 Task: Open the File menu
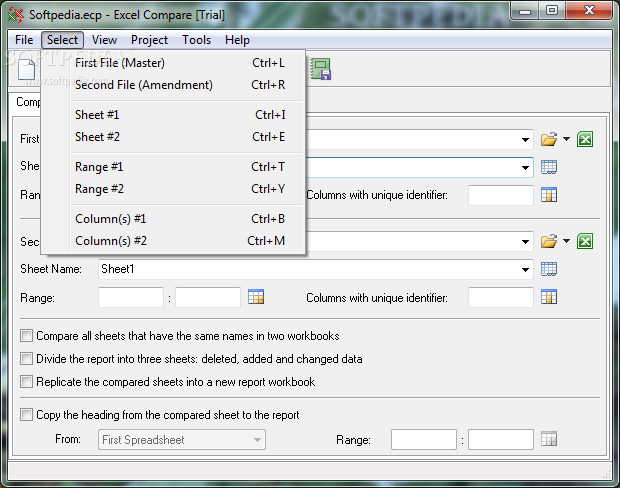[24, 40]
